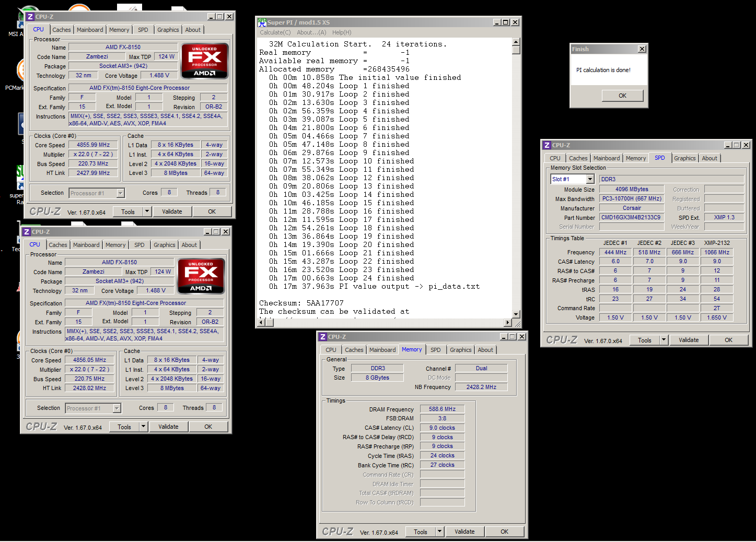
Task: Click Validate in the Memory CPU-Z window
Action: [464, 532]
